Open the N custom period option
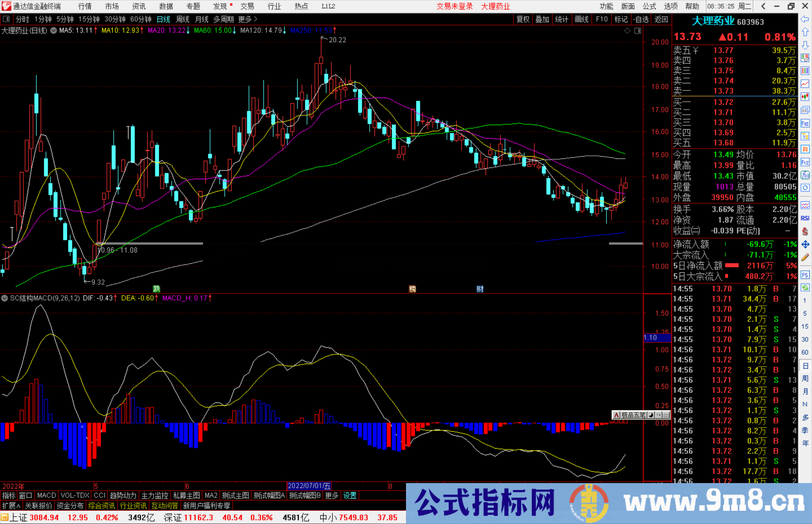Viewport: 812px width, 524px height. pos(805,404)
